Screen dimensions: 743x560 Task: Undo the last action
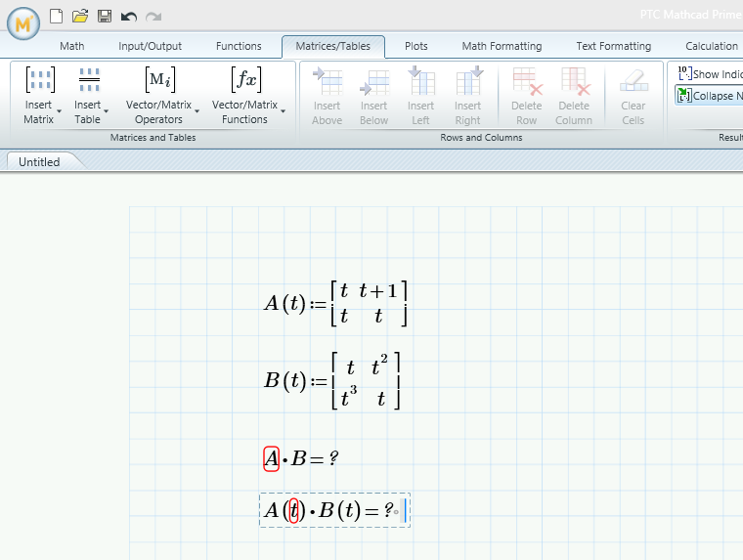point(128,17)
